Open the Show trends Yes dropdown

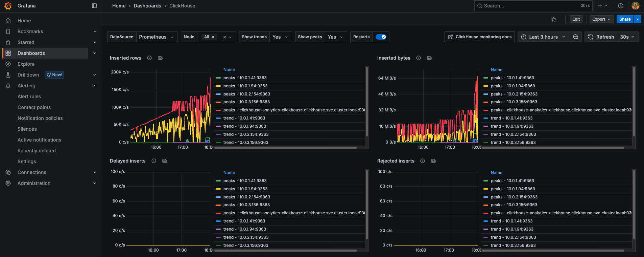pyautogui.click(x=280, y=37)
